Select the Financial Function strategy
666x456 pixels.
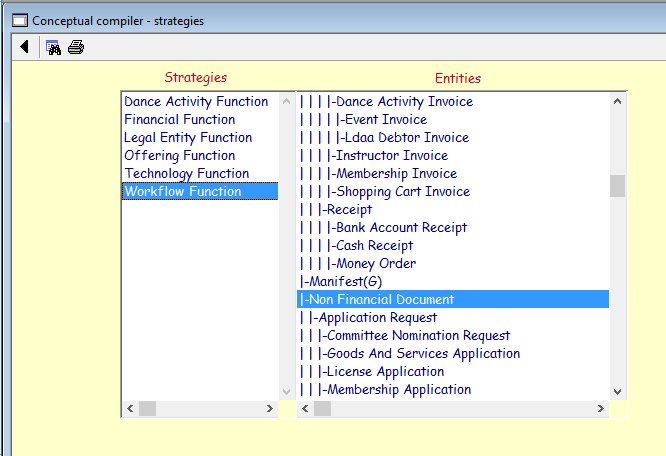coord(180,120)
